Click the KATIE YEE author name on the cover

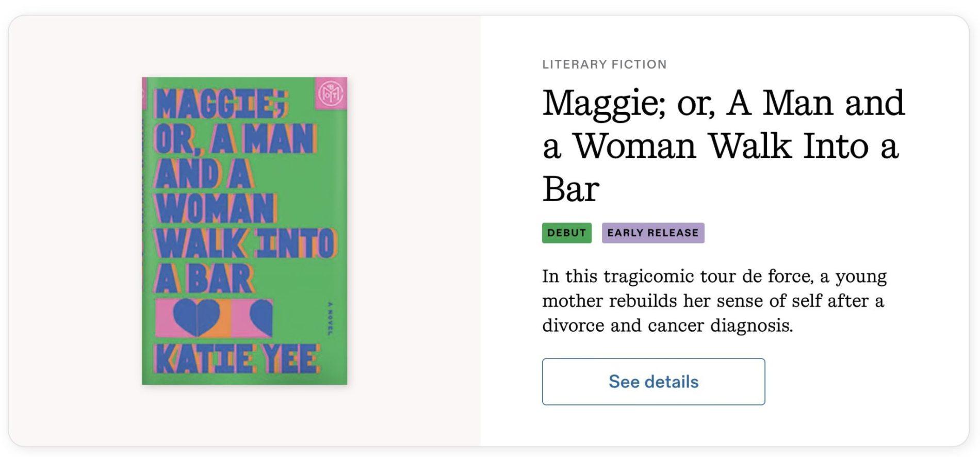(x=237, y=358)
